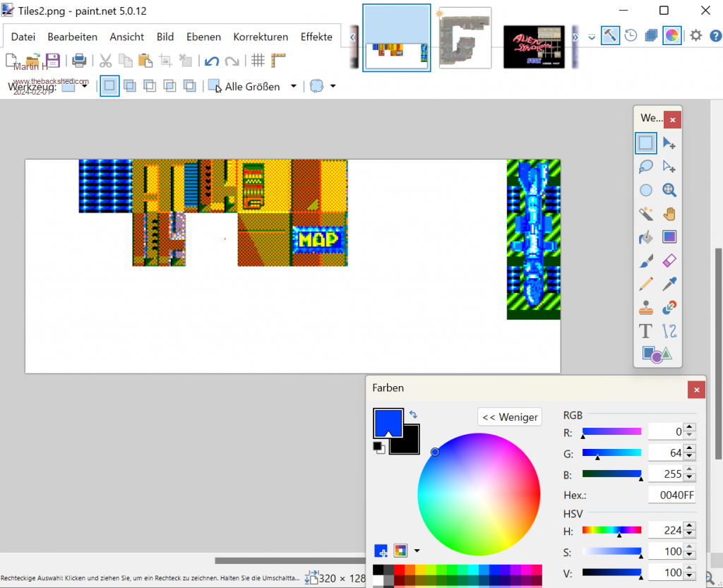This screenshot has height=588, width=723.
Task: Close the Farben colors panel
Action: (696, 389)
